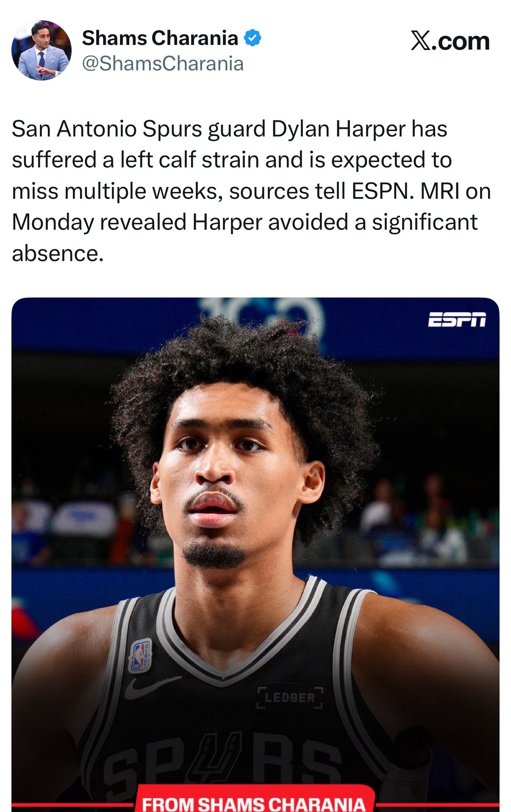The height and width of the screenshot is (812, 511).
Task: Click the 'FROM SHAMS CHARANIA' red banner
Action: pyautogui.click(x=254, y=799)
